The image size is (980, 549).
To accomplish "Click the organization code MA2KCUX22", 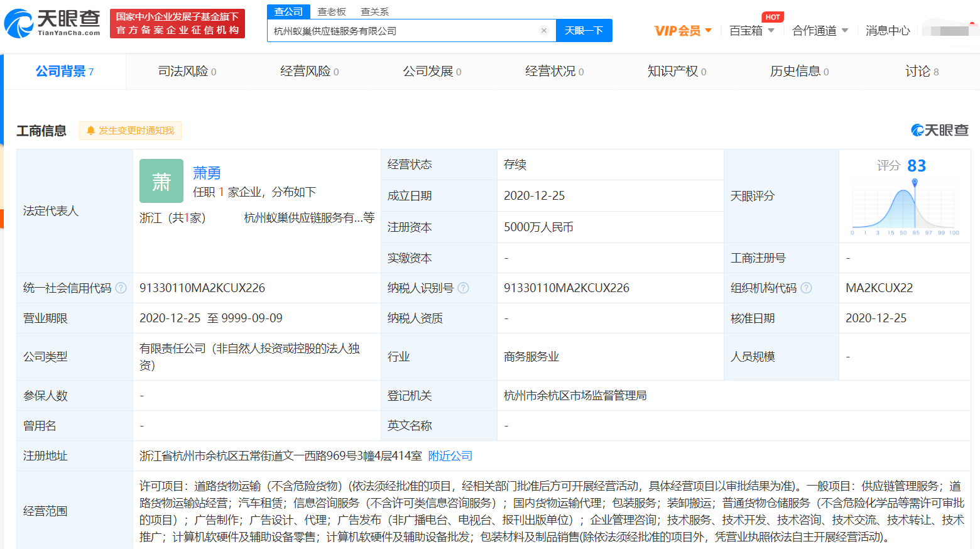I will (879, 288).
